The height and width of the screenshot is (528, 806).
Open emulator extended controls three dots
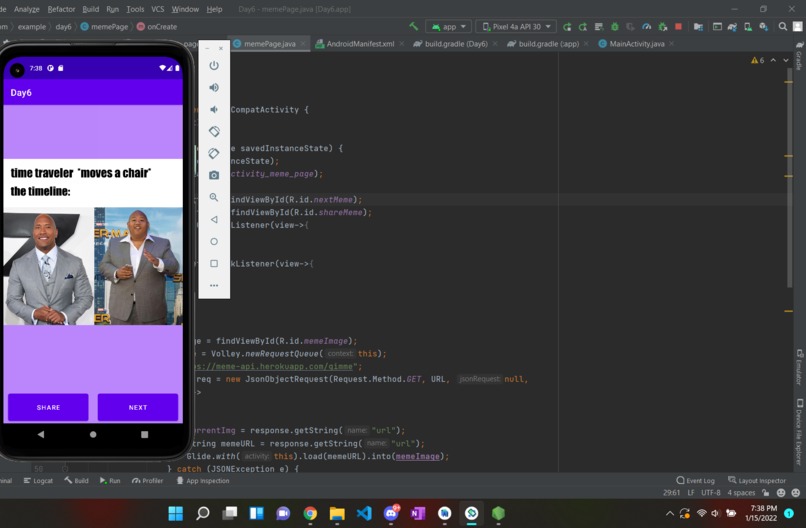214,285
